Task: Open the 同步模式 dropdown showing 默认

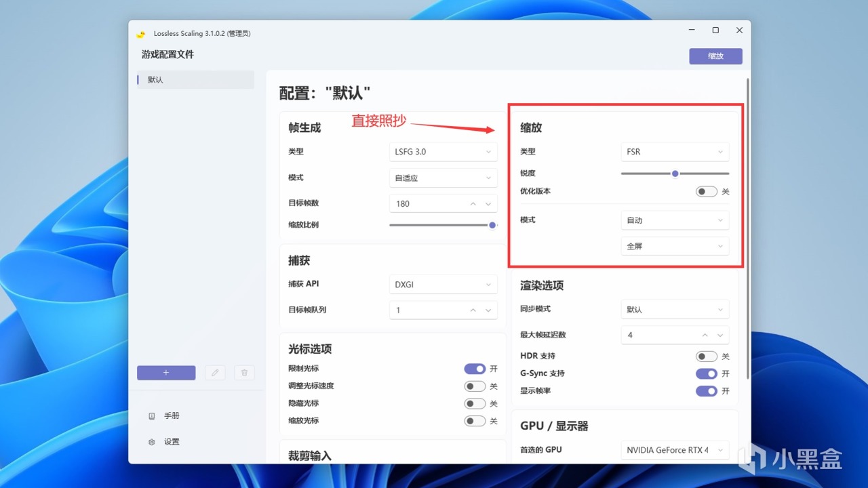Action: pyautogui.click(x=675, y=310)
